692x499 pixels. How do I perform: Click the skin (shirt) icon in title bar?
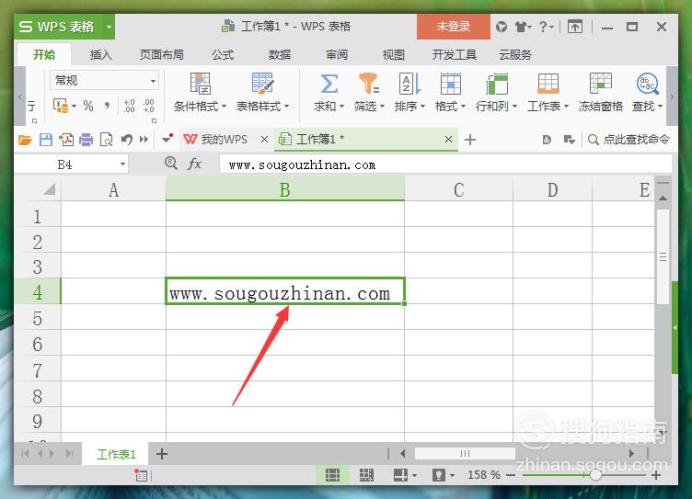(x=521, y=27)
